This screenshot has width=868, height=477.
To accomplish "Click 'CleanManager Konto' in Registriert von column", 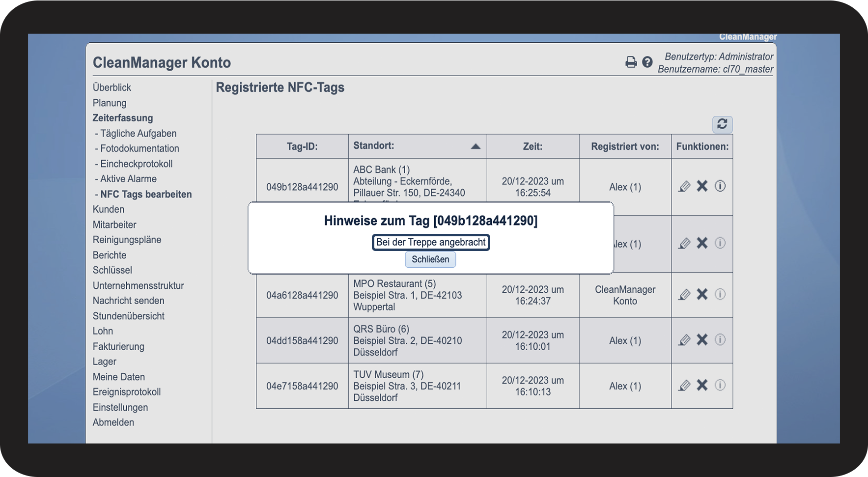I will (x=625, y=295).
